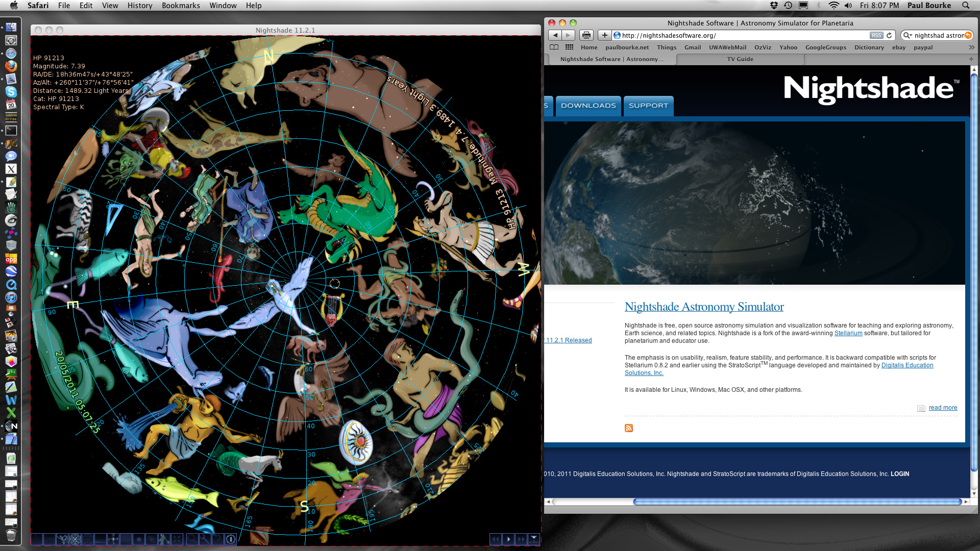This screenshot has height=551, width=980.
Task: Set normal time rate play button
Action: tap(508, 539)
